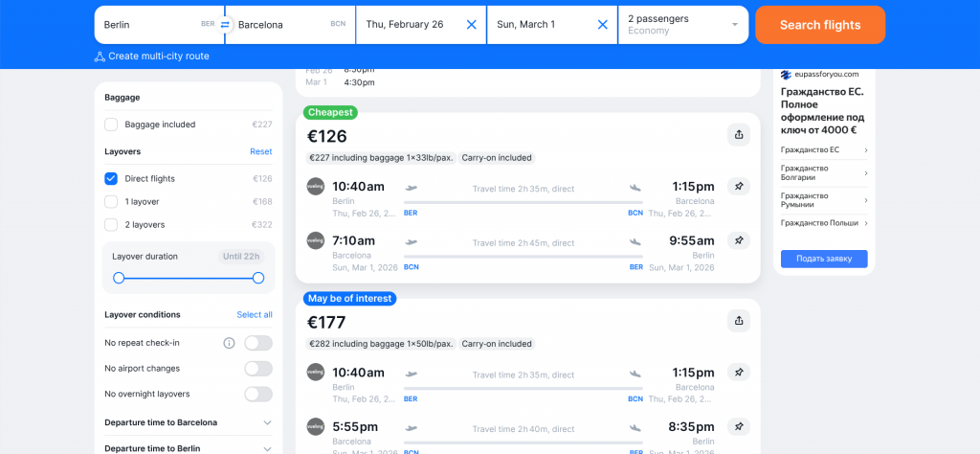
Task: Click the Search flights button
Action: (x=819, y=25)
